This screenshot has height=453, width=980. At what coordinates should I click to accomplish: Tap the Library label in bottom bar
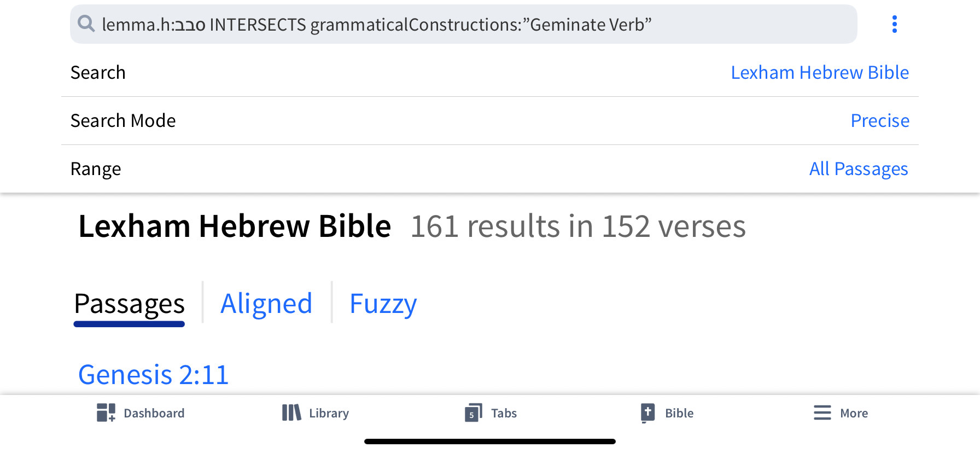329,413
